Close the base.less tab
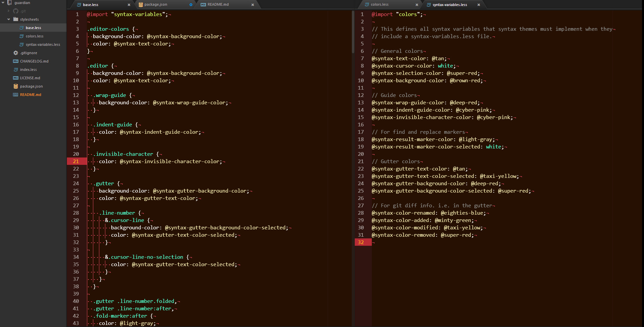Image resolution: width=644 pixels, height=327 pixels. (x=129, y=5)
